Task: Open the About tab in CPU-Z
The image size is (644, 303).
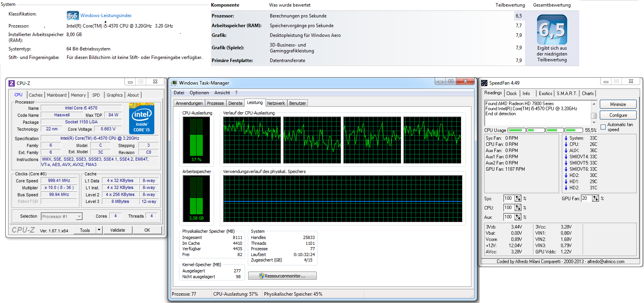Action: (x=133, y=95)
